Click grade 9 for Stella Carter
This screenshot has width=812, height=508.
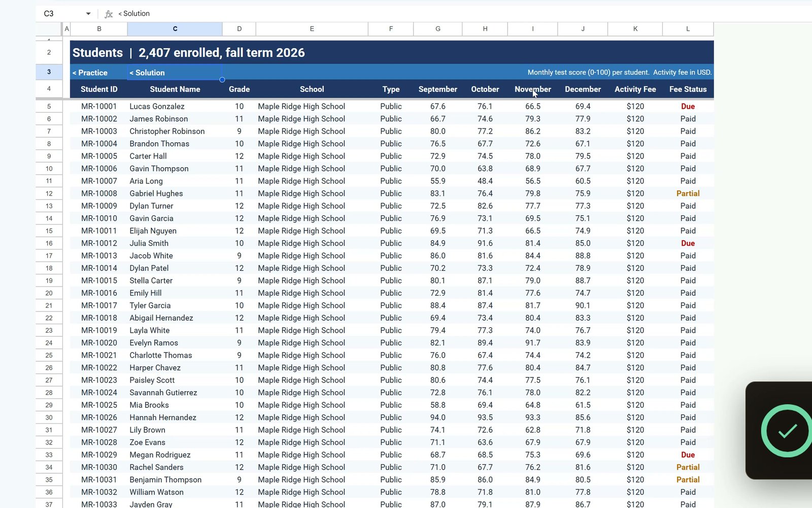pos(239,281)
